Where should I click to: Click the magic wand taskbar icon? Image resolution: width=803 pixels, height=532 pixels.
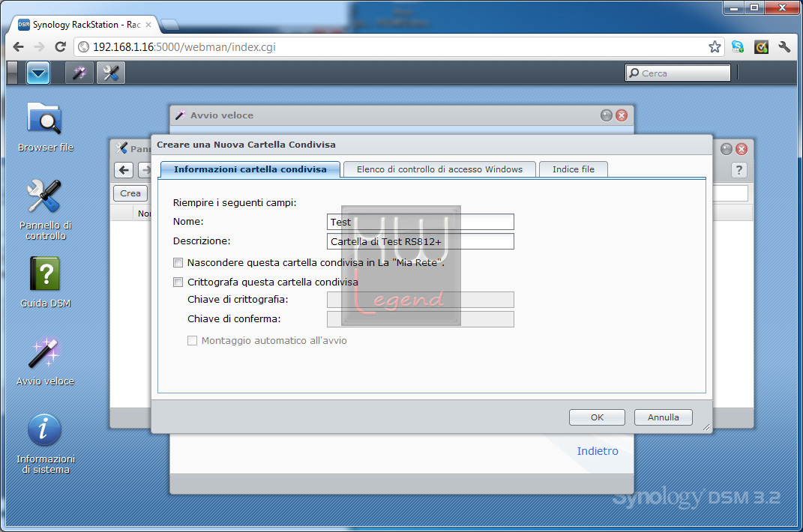[x=79, y=73]
